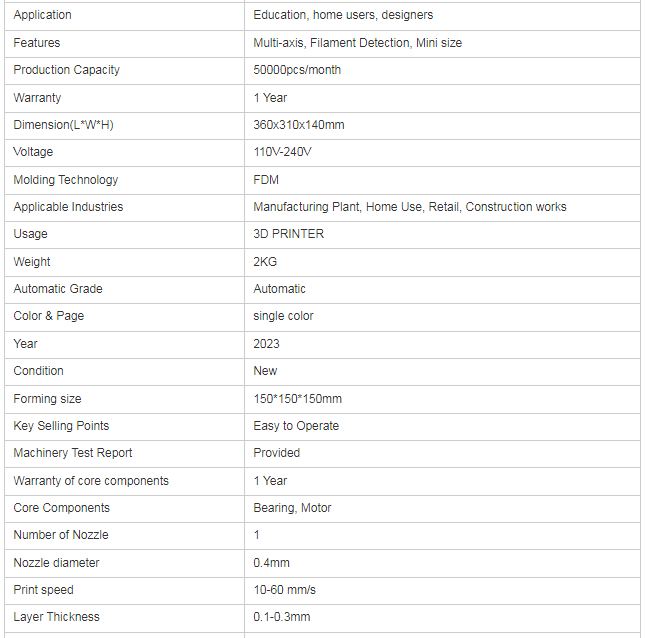646x638 pixels.
Task: Click the Molding Technology label
Action: (x=66, y=180)
